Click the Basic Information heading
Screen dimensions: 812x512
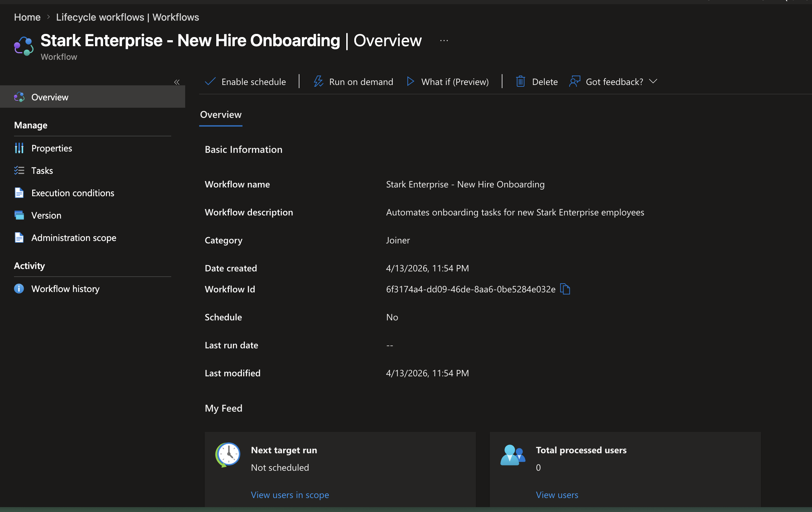[244, 149]
